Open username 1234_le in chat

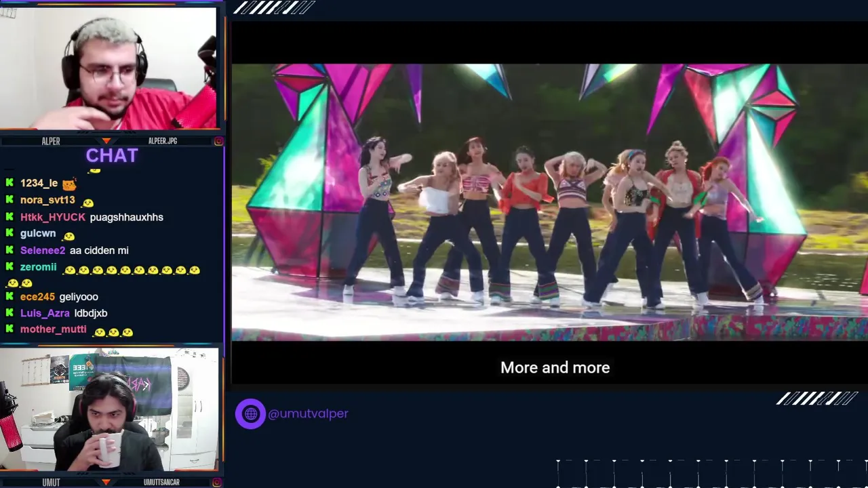coord(39,183)
